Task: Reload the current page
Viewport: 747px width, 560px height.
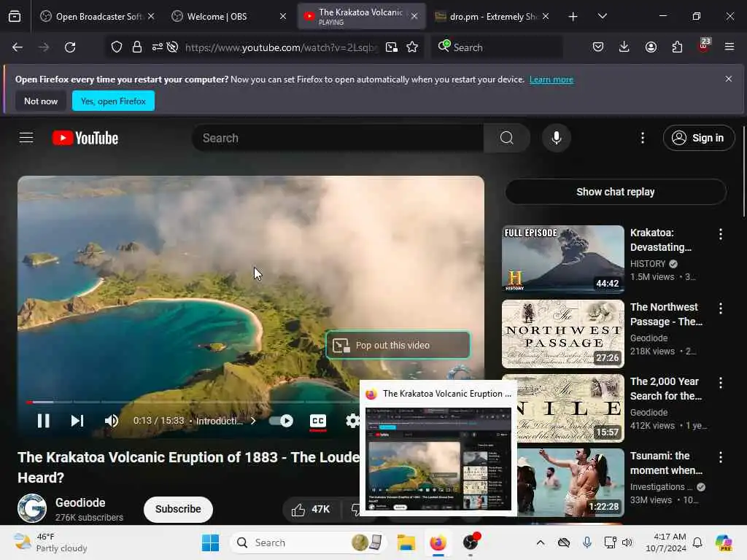Action: (70, 47)
